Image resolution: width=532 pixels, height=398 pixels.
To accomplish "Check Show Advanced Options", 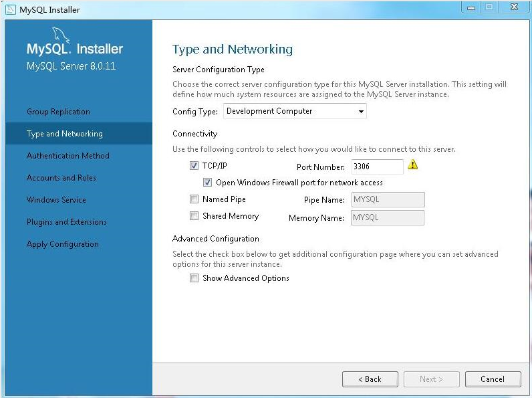I will (194, 278).
